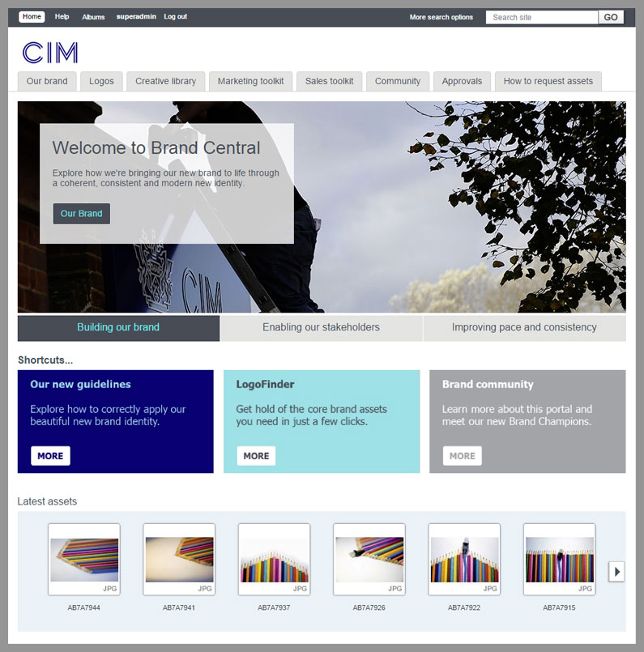644x652 pixels.
Task: Click MORE in the LogoFinder box
Action: pyautogui.click(x=256, y=456)
